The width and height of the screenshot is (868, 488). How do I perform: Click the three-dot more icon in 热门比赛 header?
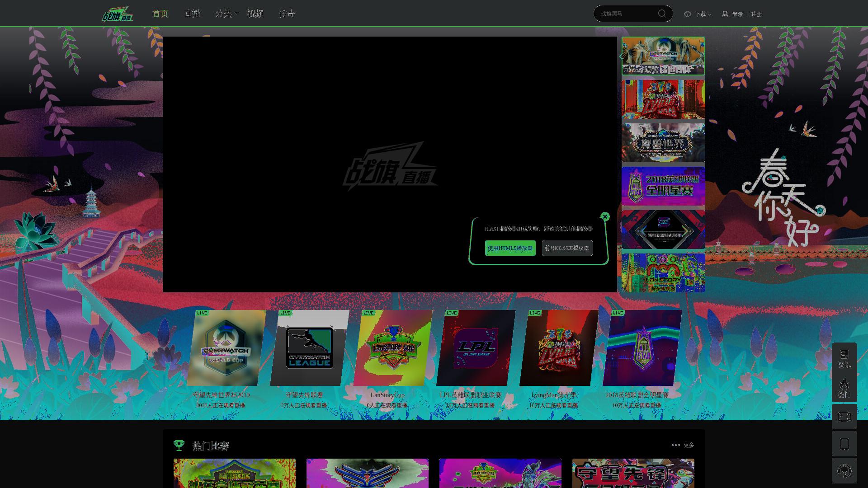point(675,445)
